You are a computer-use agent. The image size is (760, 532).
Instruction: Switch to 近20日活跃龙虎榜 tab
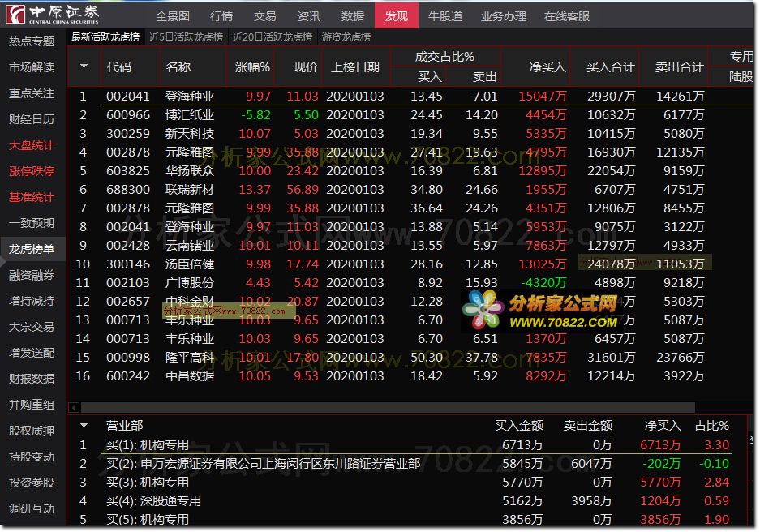[273, 36]
